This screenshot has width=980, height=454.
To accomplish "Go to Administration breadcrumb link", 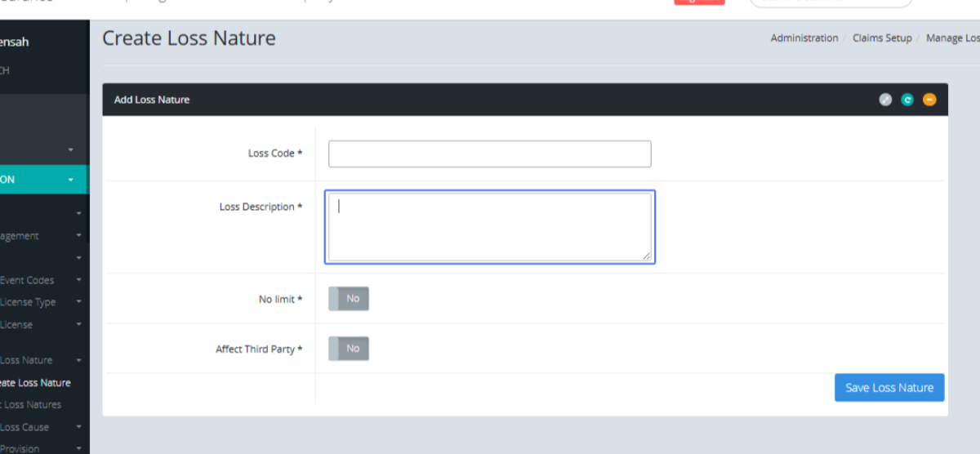I will pyautogui.click(x=804, y=38).
